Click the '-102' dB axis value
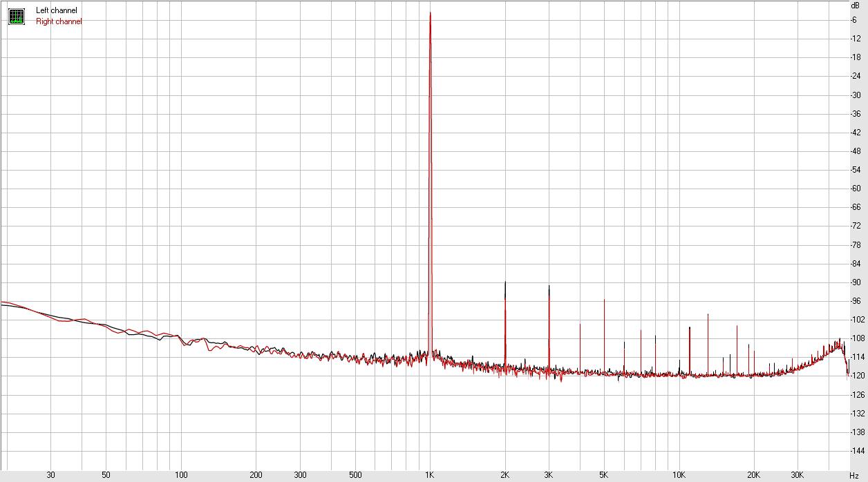The height and width of the screenshot is (482, 868). [858, 319]
